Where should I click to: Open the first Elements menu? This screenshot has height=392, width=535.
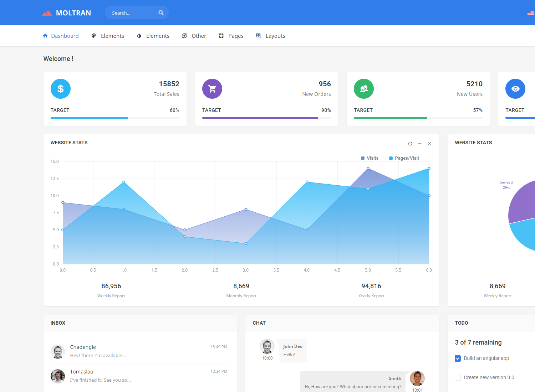click(108, 36)
